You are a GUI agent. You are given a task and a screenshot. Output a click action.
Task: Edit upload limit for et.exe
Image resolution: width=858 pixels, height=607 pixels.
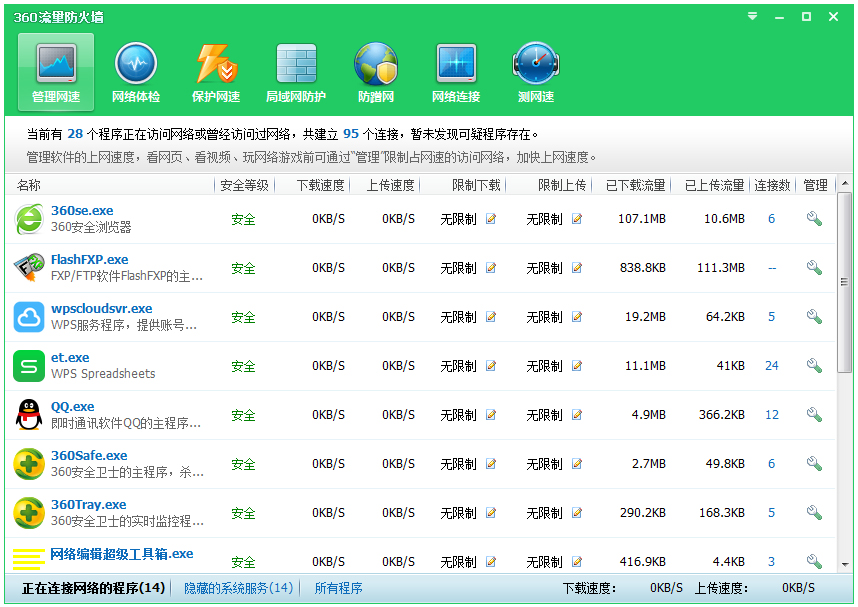click(x=577, y=366)
